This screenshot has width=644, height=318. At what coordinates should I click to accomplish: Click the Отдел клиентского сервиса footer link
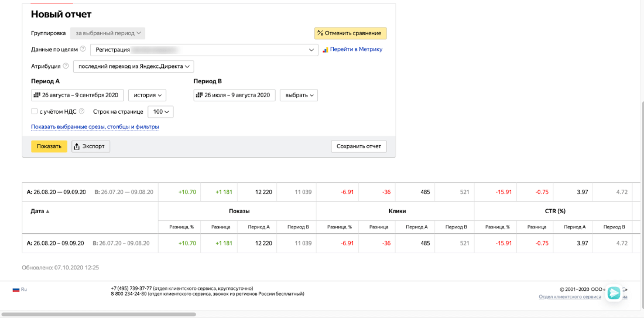(570, 296)
